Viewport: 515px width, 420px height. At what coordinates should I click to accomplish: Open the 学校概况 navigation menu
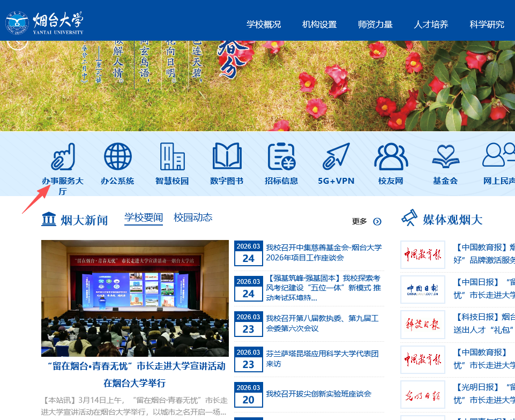tap(264, 24)
